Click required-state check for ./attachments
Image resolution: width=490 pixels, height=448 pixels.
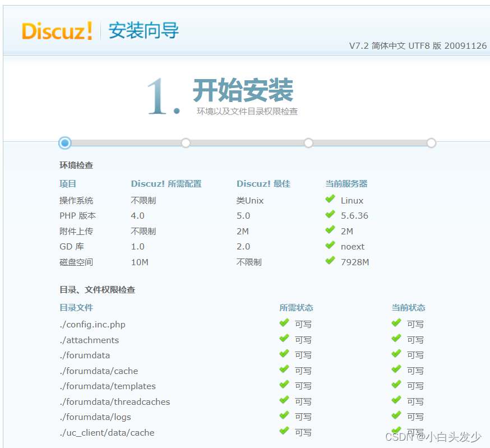284,338
